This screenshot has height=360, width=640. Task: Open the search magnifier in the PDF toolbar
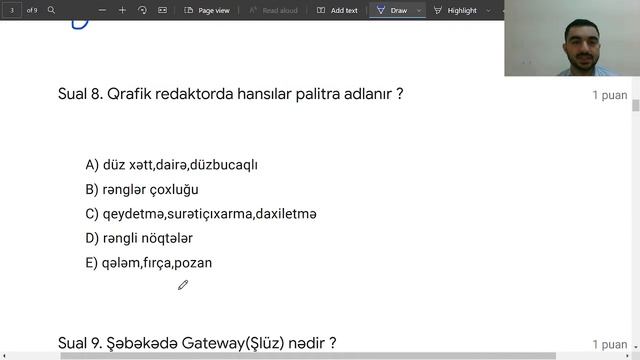51,10
